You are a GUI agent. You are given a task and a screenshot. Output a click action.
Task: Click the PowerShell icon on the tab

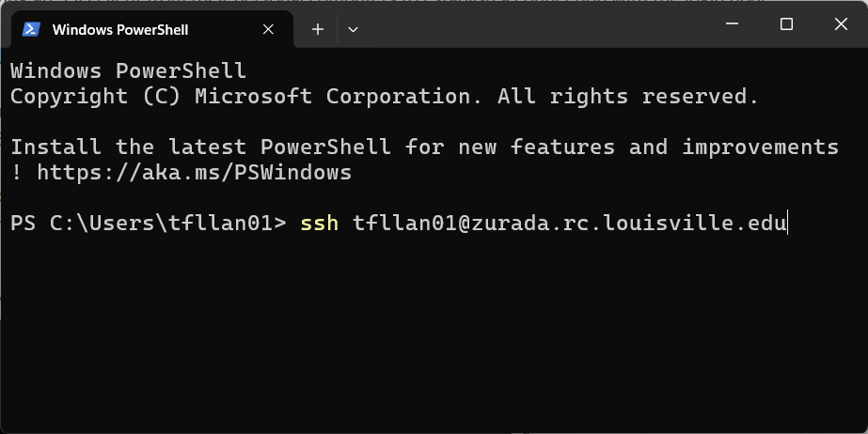click(x=31, y=29)
